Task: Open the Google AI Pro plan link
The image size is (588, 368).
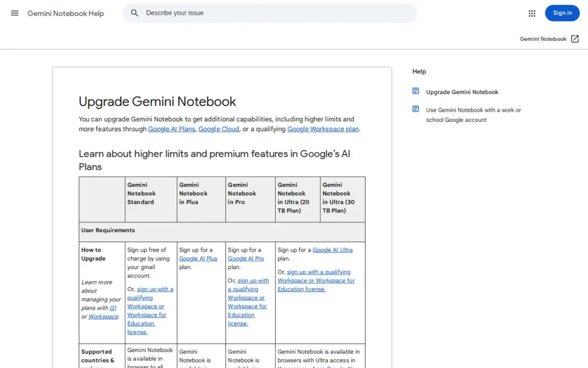Action: tap(246, 258)
